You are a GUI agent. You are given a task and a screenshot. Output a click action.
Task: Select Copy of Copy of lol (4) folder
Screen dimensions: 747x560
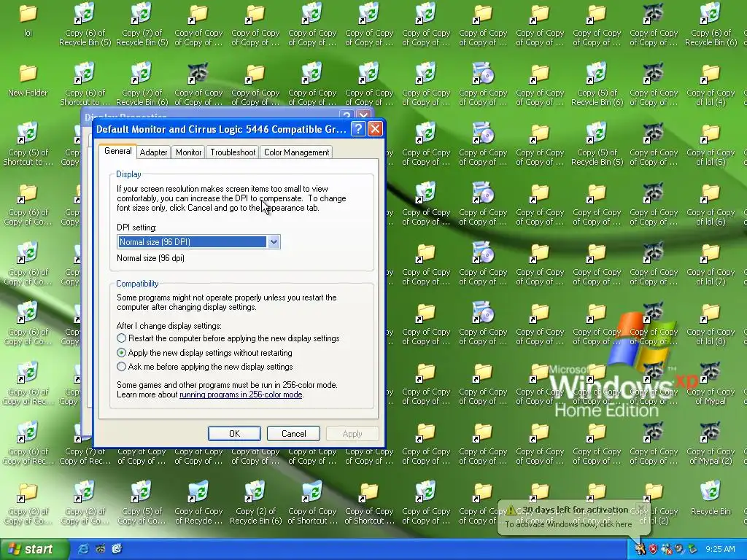[711, 85]
